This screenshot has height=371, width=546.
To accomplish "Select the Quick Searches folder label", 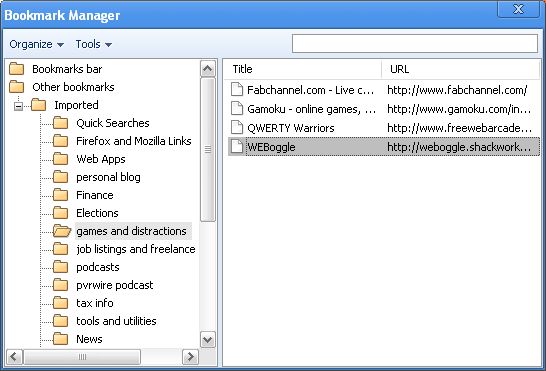I will (x=112, y=123).
